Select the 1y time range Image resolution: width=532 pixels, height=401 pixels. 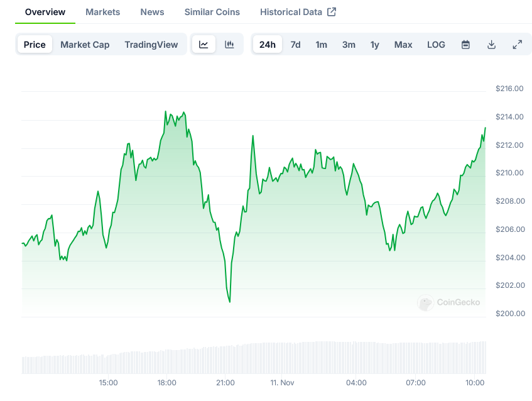[x=374, y=45]
